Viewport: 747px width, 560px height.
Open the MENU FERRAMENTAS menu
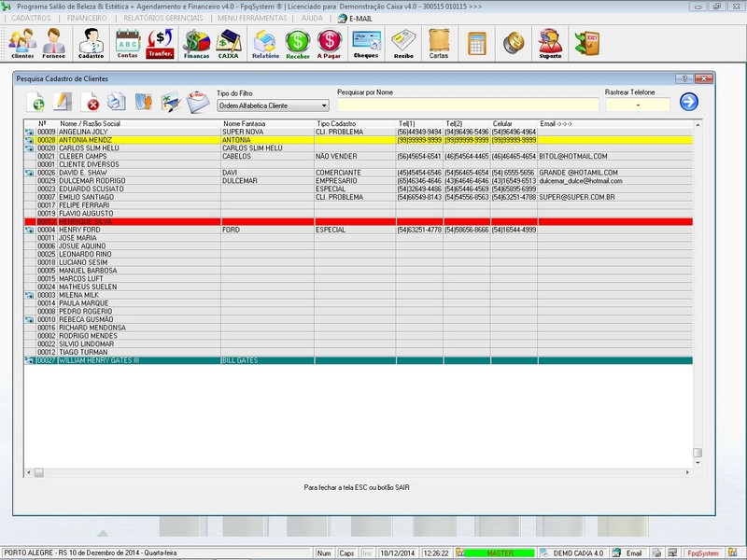254,18
